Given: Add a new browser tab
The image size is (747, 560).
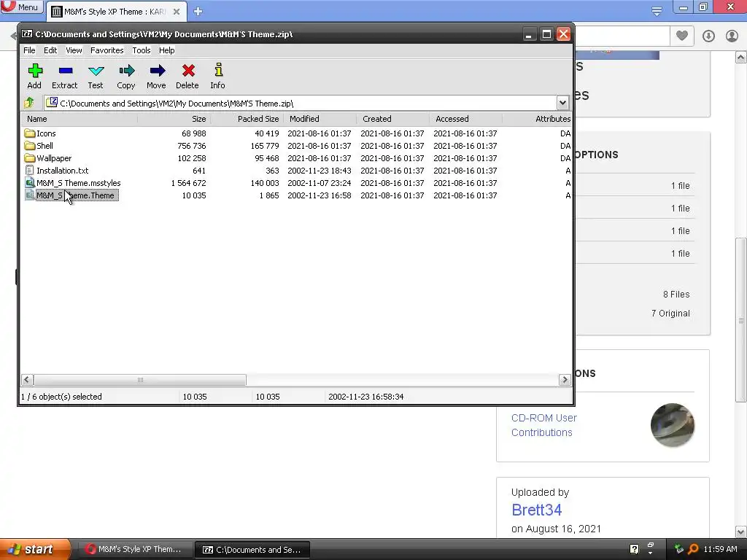Looking at the screenshot, I should coord(198,12).
